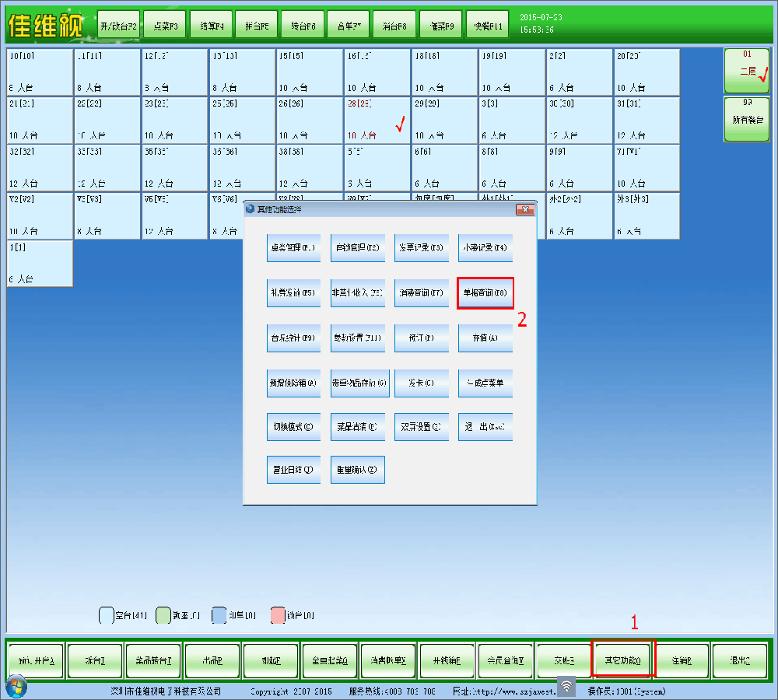This screenshot has width=778, height=700.
Task: Click 其它功能 in the bottom toolbar
Action: tap(623, 660)
